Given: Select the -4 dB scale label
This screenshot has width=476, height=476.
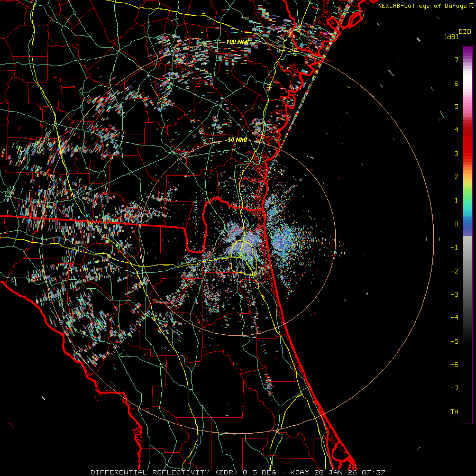Looking at the screenshot, I should tap(454, 317).
